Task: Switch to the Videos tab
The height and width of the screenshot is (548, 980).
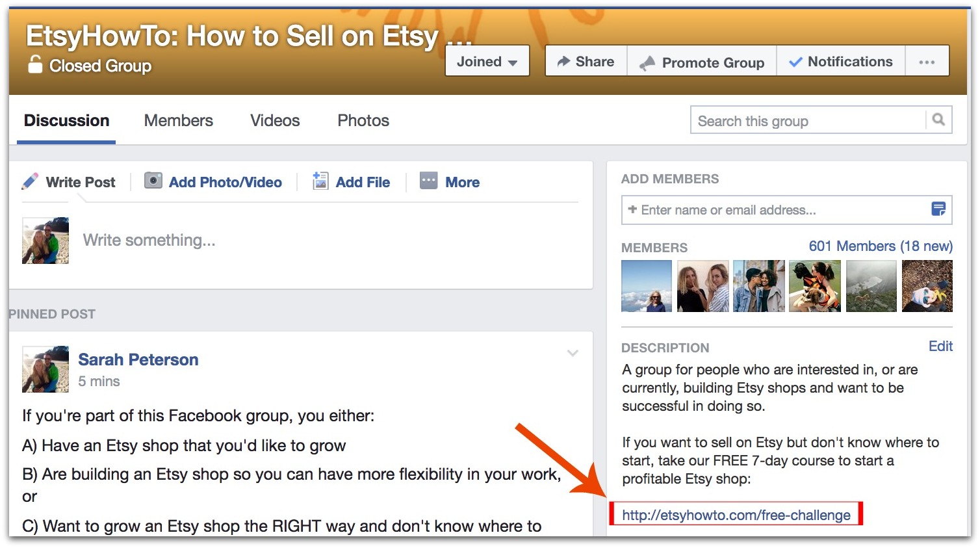Action: tap(276, 120)
